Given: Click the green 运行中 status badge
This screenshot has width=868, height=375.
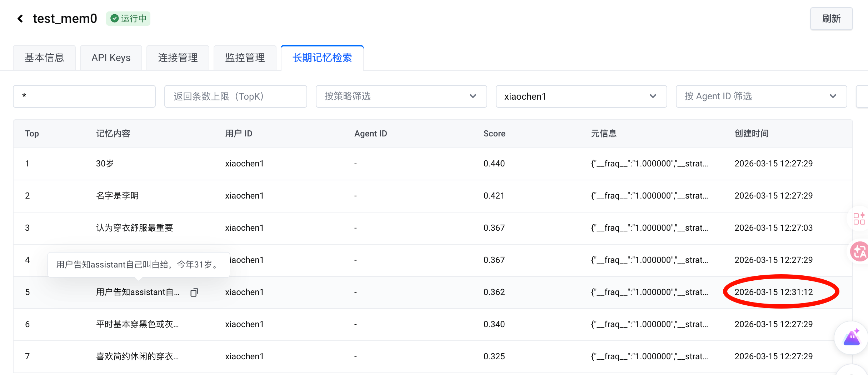Looking at the screenshot, I should pyautogui.click(x=128, y=19).
